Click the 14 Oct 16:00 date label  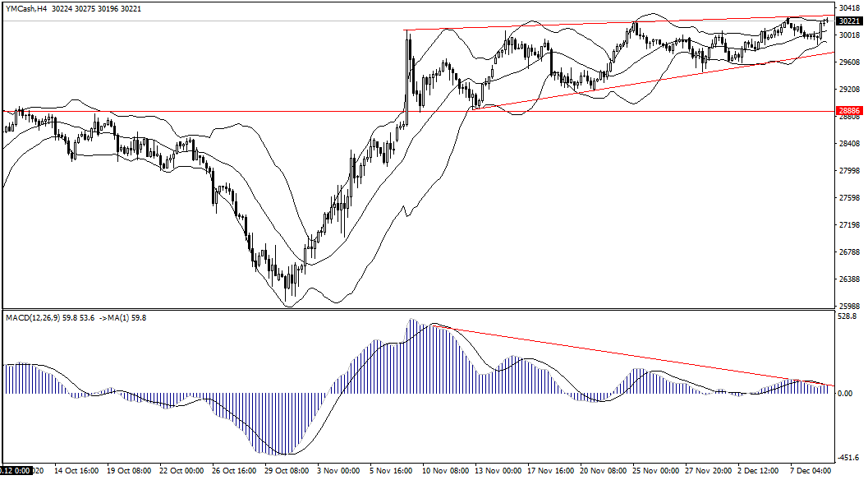click(x=76, y=472)
